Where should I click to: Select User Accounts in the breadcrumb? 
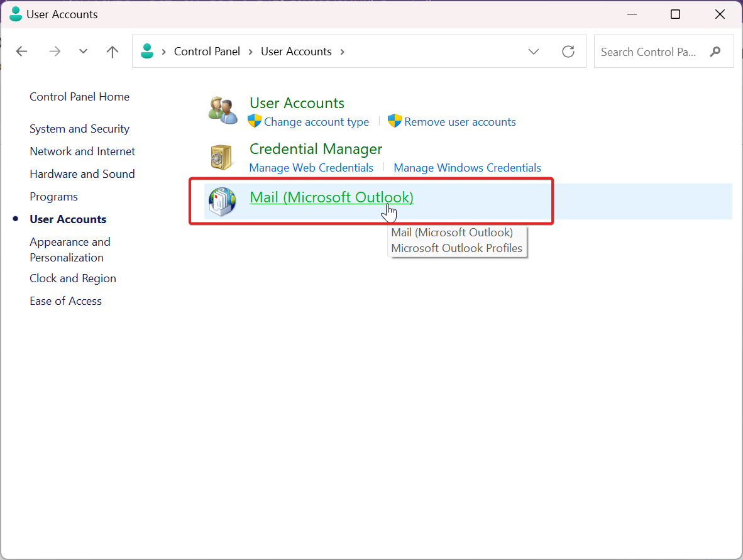coord(296,51)
